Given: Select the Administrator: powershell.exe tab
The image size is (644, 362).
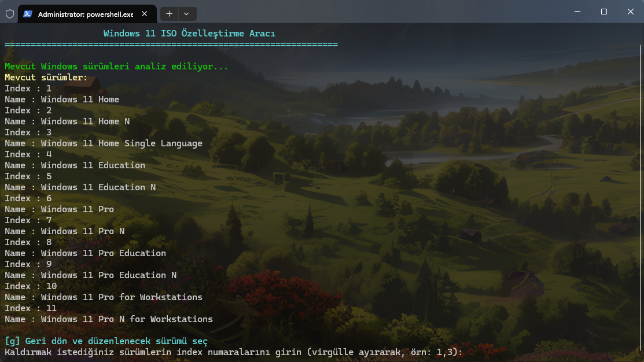Looking at the screenshot, I should (87, 14).
